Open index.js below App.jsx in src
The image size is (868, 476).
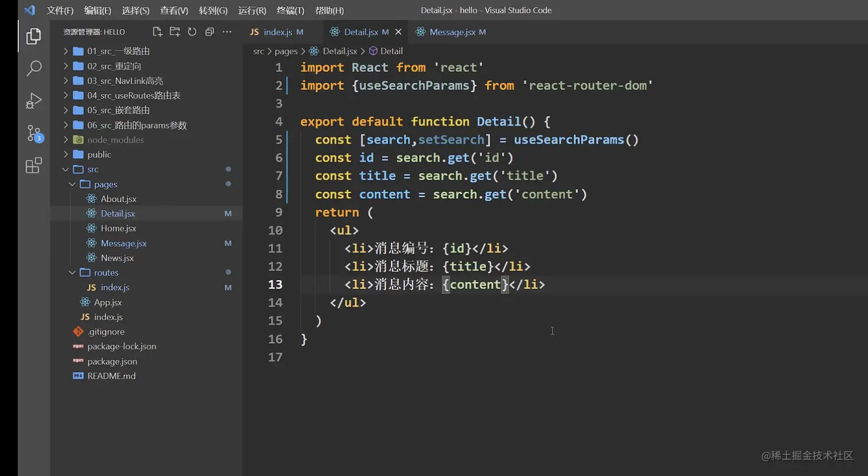click(x=146, y=317)
